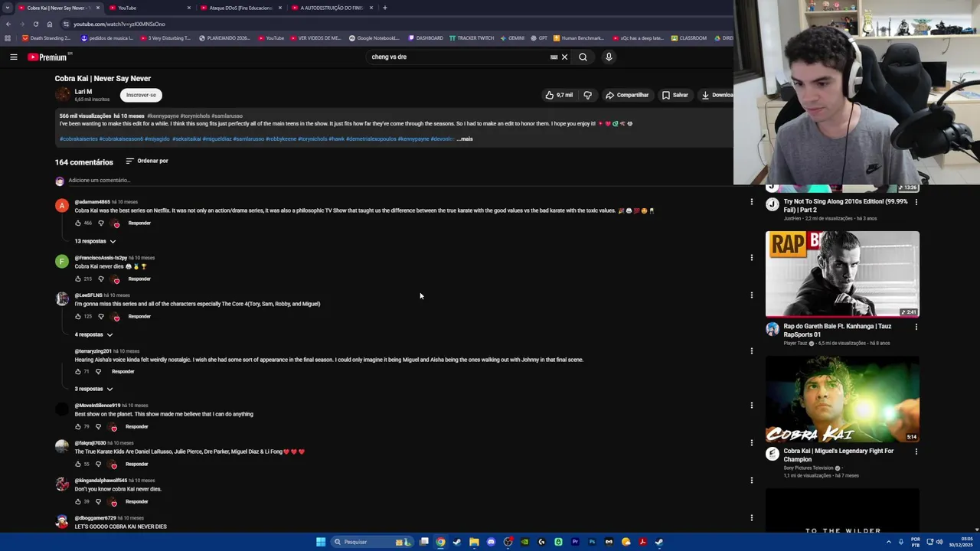Clear the search box with X
Viewport: 980px width, 551px height.
coord(564,57)
